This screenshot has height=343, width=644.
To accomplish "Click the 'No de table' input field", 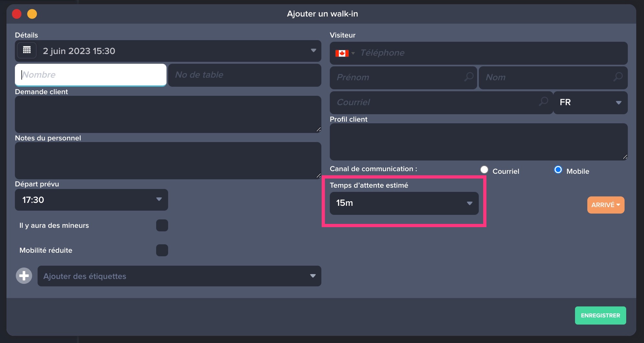I will 245,75.
